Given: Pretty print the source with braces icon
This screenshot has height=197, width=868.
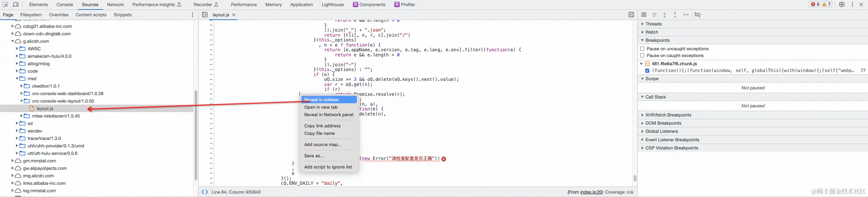Looking at the screenshot, I should (205, 192).
